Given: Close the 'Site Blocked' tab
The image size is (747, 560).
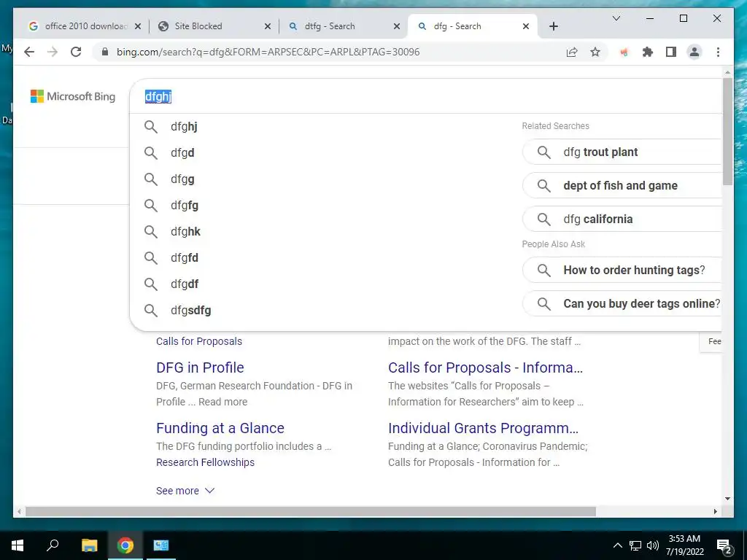Looking at the screenshot, I should (267, 26).
